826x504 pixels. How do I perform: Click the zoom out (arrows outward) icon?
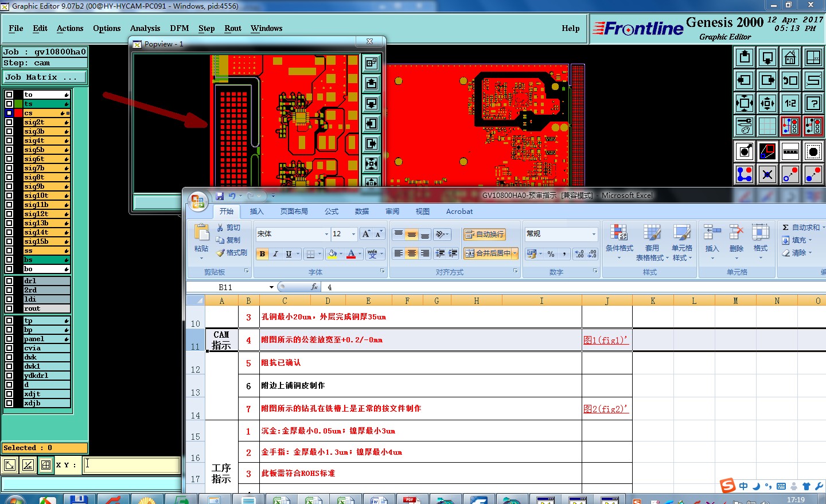[767, 103]
